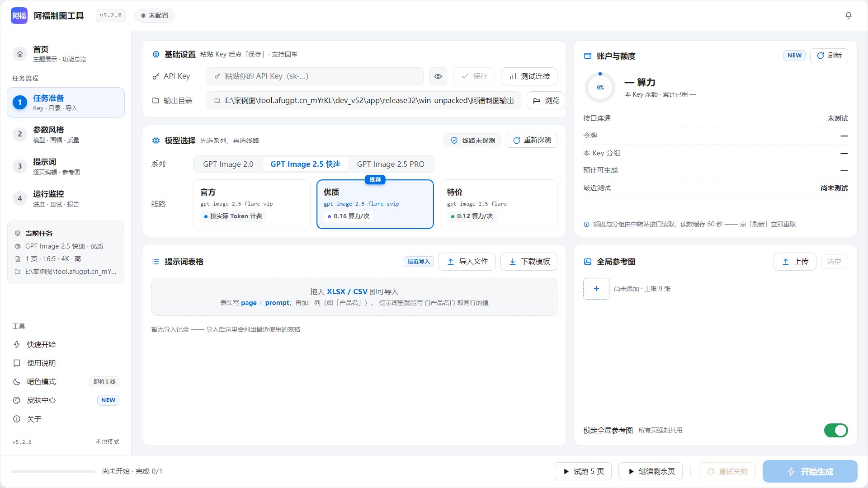Viewport: 868px width, 488px height.
Task: Click 试跑 5 页 button
Action: pos(583,471)
